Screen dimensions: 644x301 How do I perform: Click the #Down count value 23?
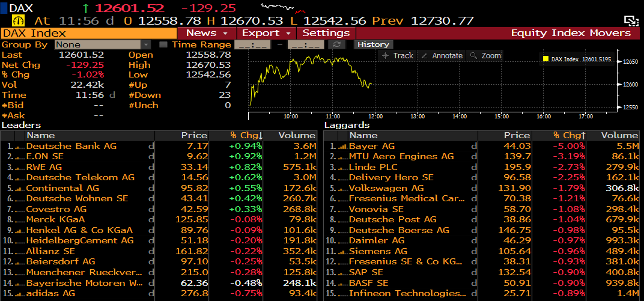point(225,96)
